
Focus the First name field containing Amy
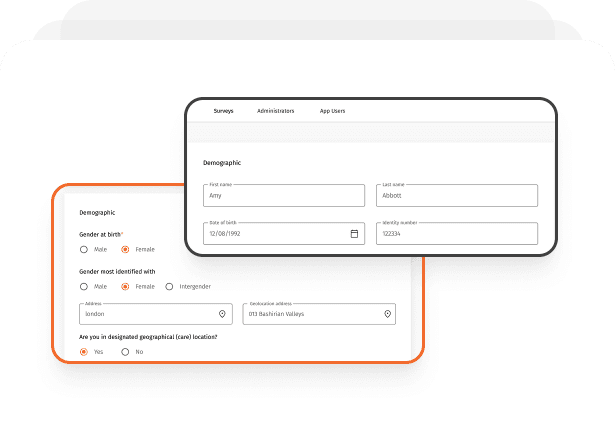pyautogui.click(x=284, y=195)
